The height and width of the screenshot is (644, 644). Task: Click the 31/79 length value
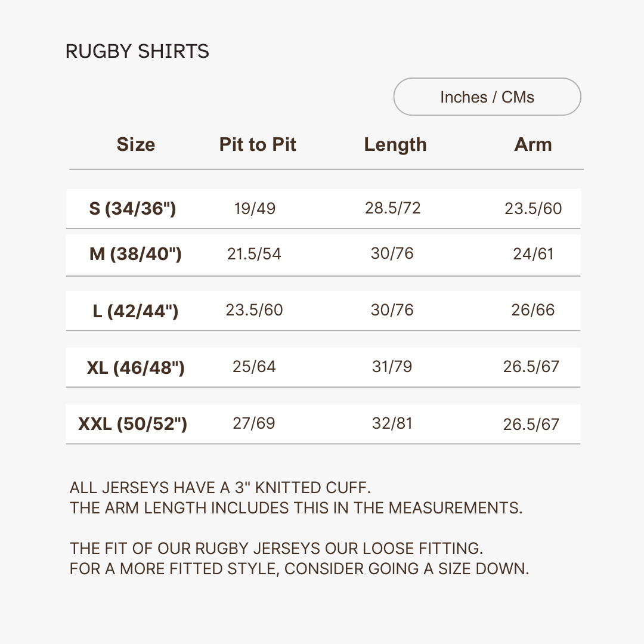point(392,367)
